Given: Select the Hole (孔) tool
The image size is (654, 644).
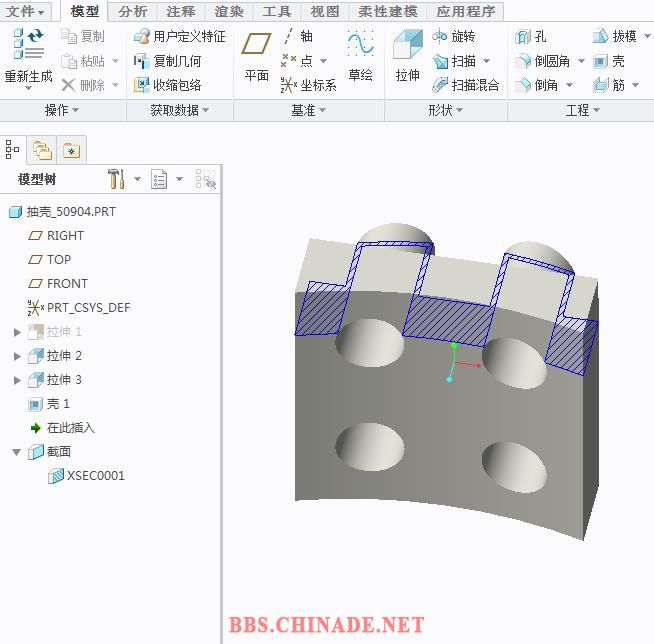Looking at the screenshot, I should pyautogui.click(x=531, y=37).
